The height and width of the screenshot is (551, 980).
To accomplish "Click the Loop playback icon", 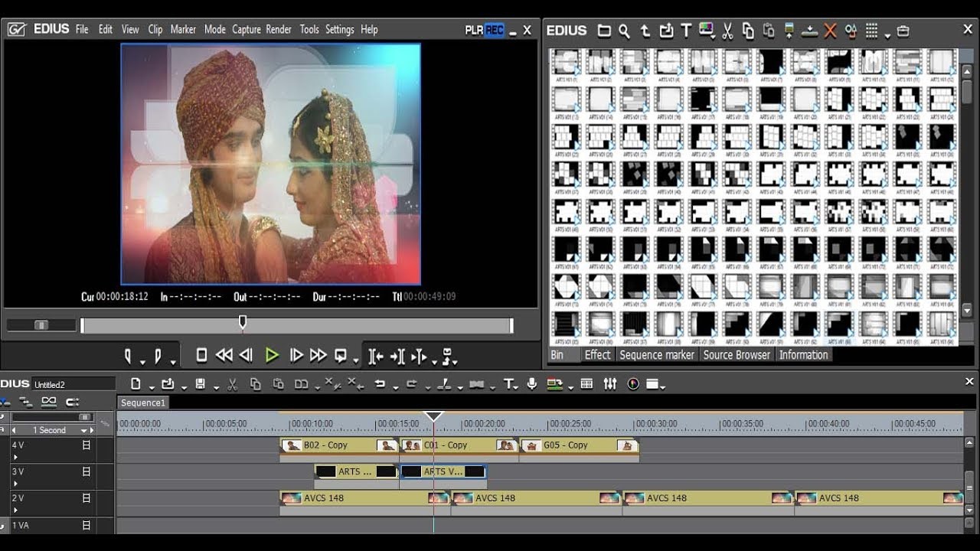I will click(x=341, y=355).
